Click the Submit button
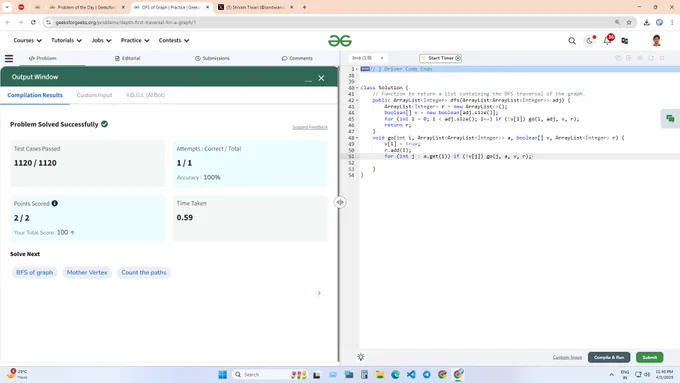Image resolution: width=680 pixels, height=383 pixels. [x=649, y=357]
